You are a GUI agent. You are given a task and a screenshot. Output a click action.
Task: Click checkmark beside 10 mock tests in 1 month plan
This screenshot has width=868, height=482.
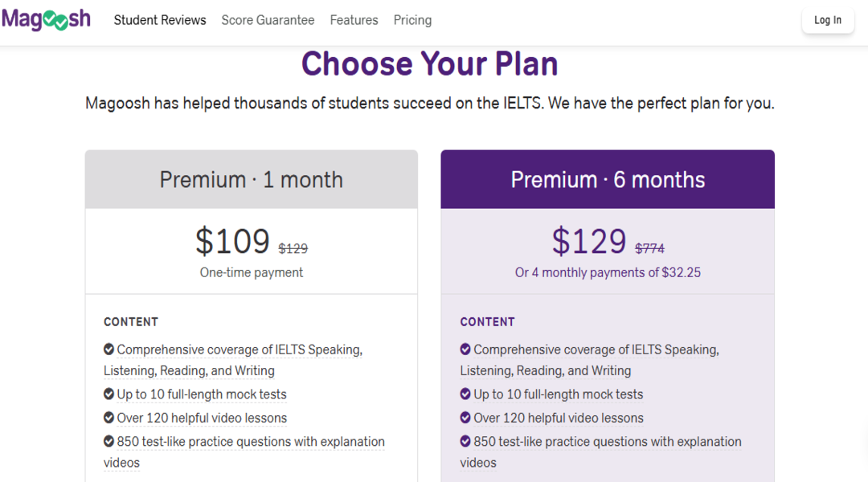click(109, 394)
